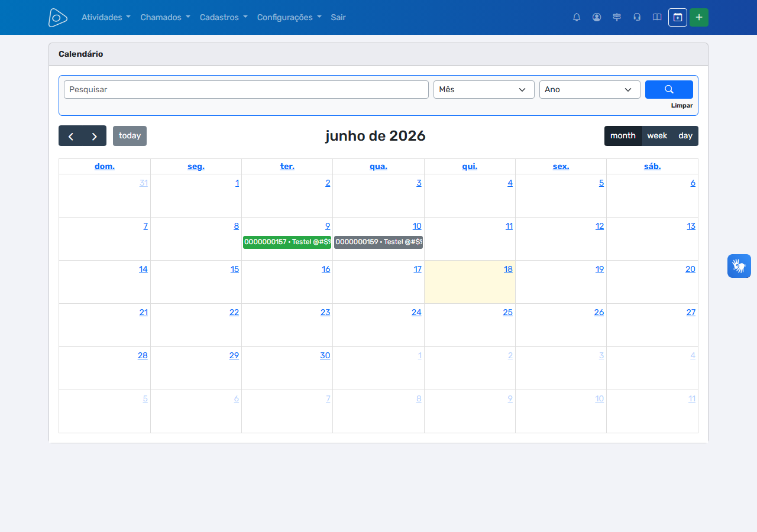Open day 27 in the calendar

pos(691,313)
